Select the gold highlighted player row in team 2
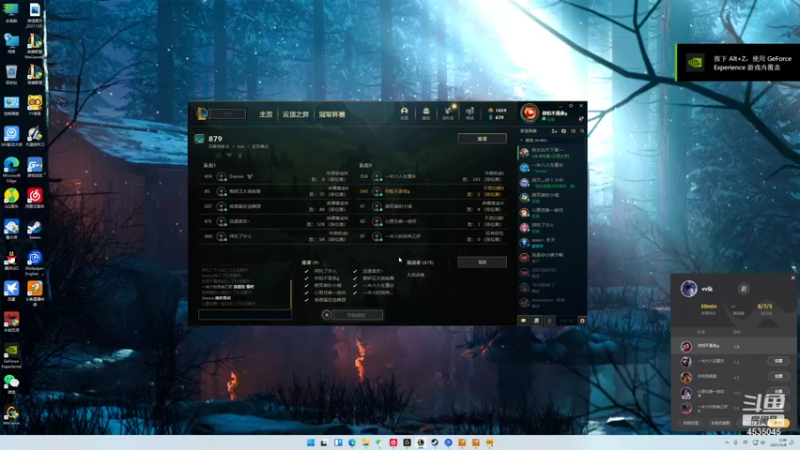The width and height of the screenshot is (800, 450). [x=432, y=191]
